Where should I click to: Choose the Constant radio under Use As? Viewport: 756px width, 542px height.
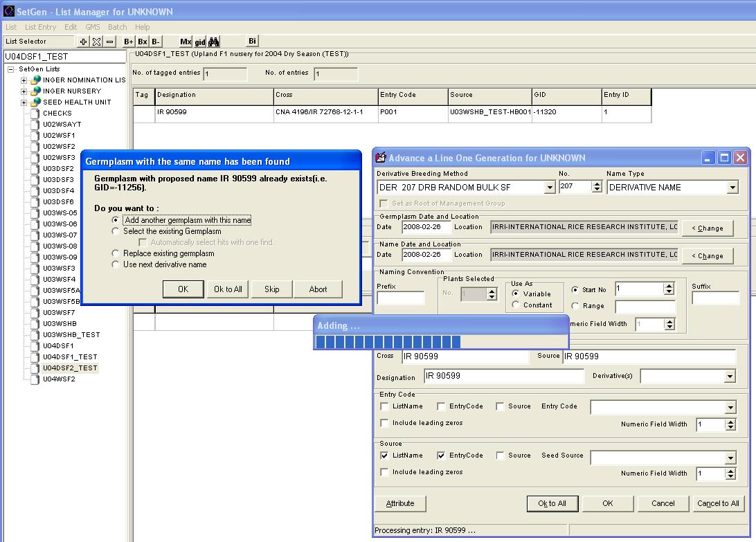point(515,305)
